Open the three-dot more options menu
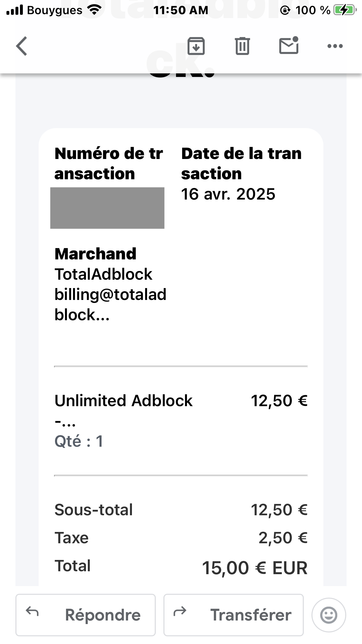 (x=335, y=46)
